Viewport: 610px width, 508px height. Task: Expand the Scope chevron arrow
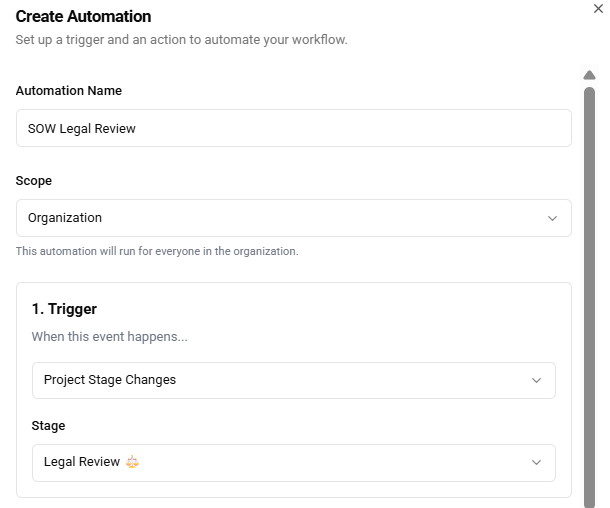(x=552, y=218)
